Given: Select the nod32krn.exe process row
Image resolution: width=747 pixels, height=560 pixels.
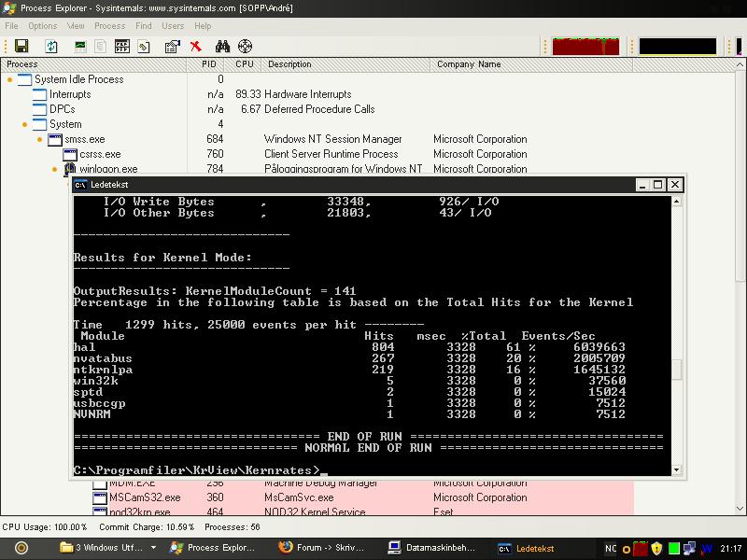Looking at the screenshot, I should click(317, 511).
